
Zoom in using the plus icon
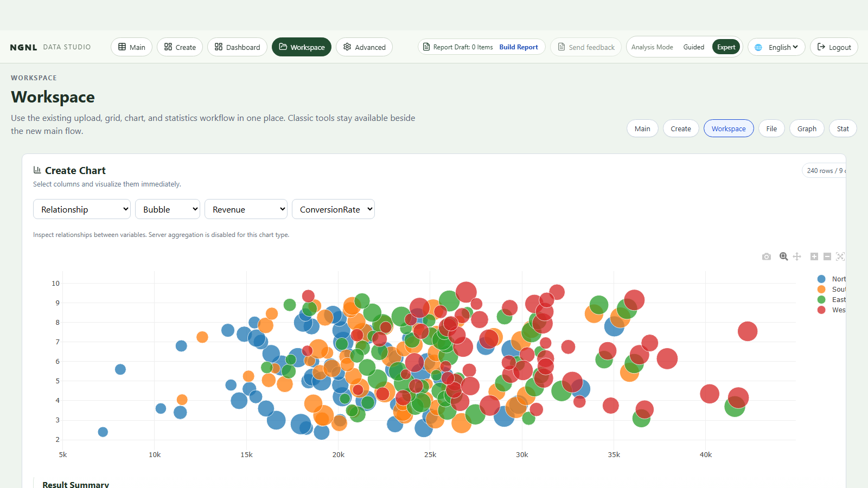(x=814, y=256)
